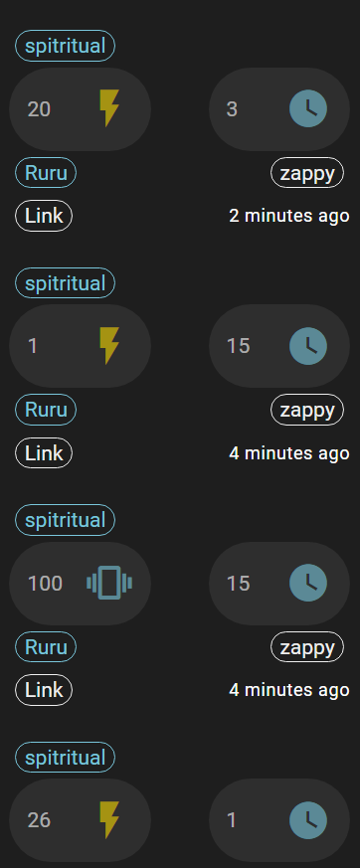Click the intensity pill showing 26
This screenshot has width=360, height=868.
click(81, 820)
